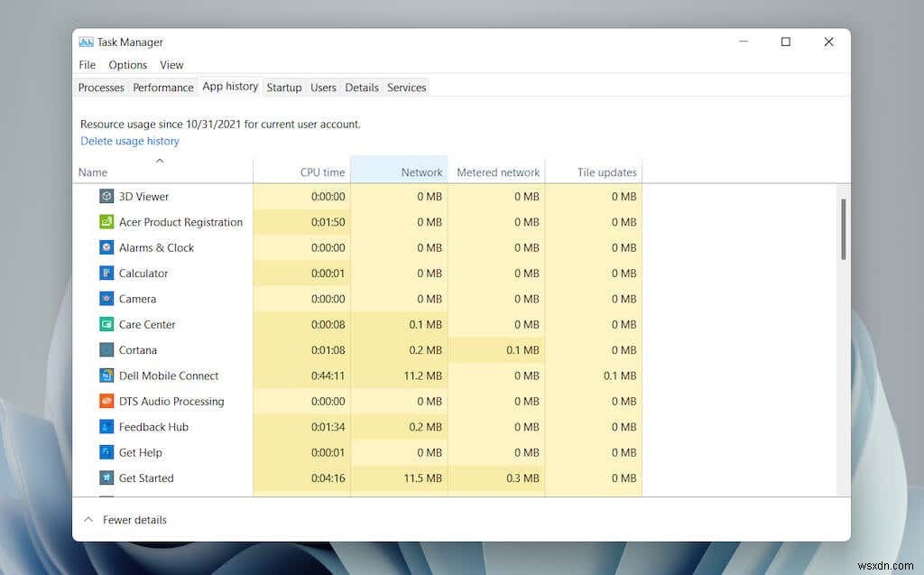Select the DTS Audio Processing icon
The width and height of the screenshot is (924, 575).
point(106,402)
